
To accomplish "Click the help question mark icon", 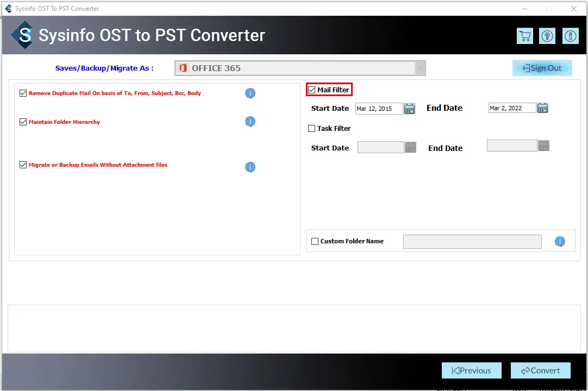I will (x=547, y=36).
